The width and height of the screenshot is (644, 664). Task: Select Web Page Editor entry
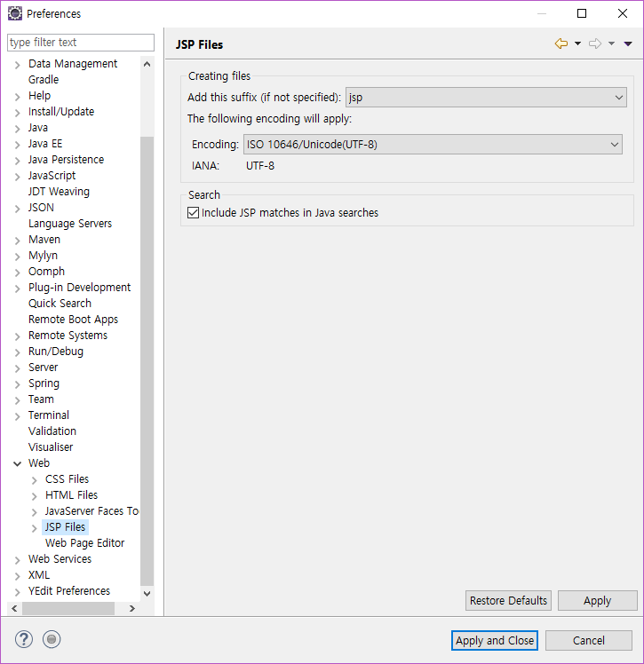tap(84, 543)
